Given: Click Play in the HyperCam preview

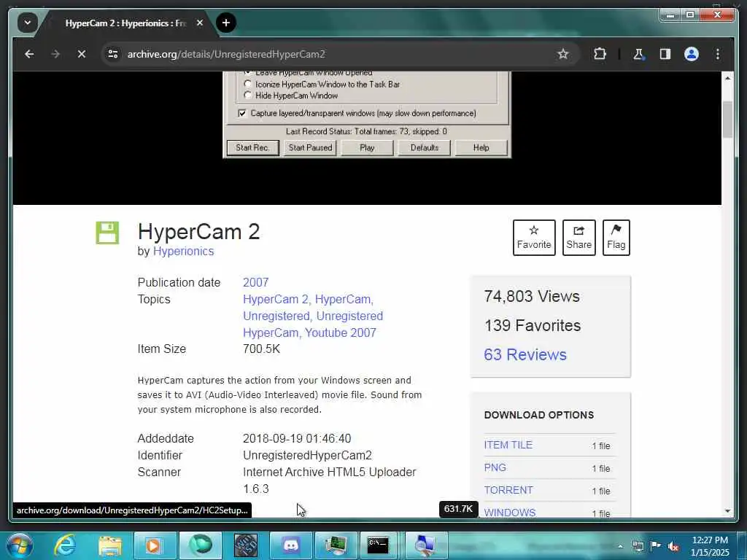Looking at the screenshot, I should 367,147.
